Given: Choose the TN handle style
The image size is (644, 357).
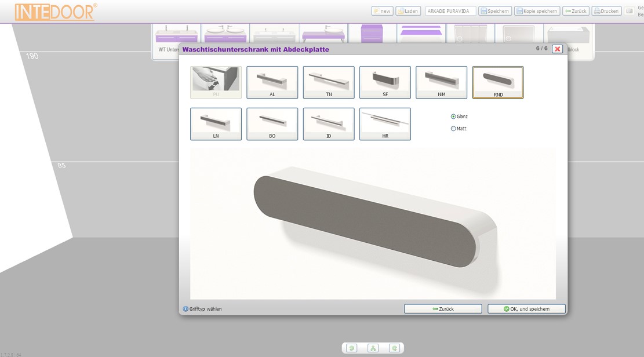Looking at the screenshot, I should coord(328,82).
